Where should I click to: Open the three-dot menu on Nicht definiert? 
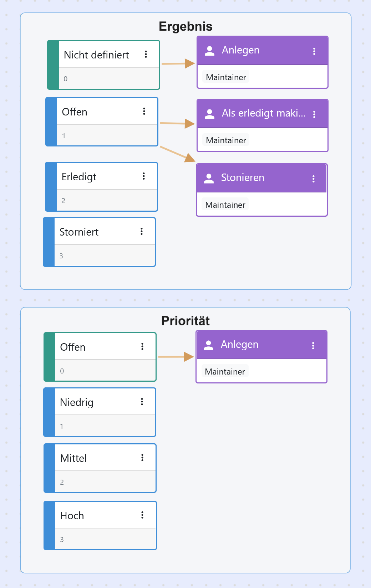[146, 54]
